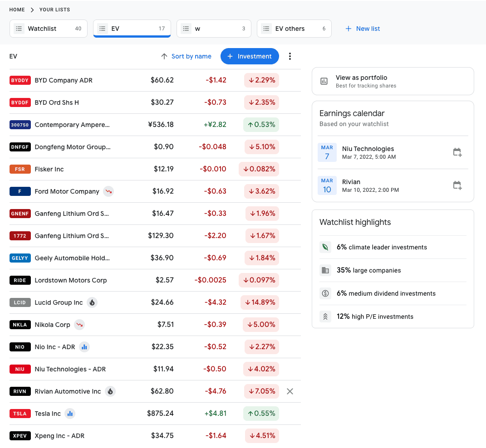
Task: Click the dollar icon for dividend investments
Action: (x=325, y=293)
